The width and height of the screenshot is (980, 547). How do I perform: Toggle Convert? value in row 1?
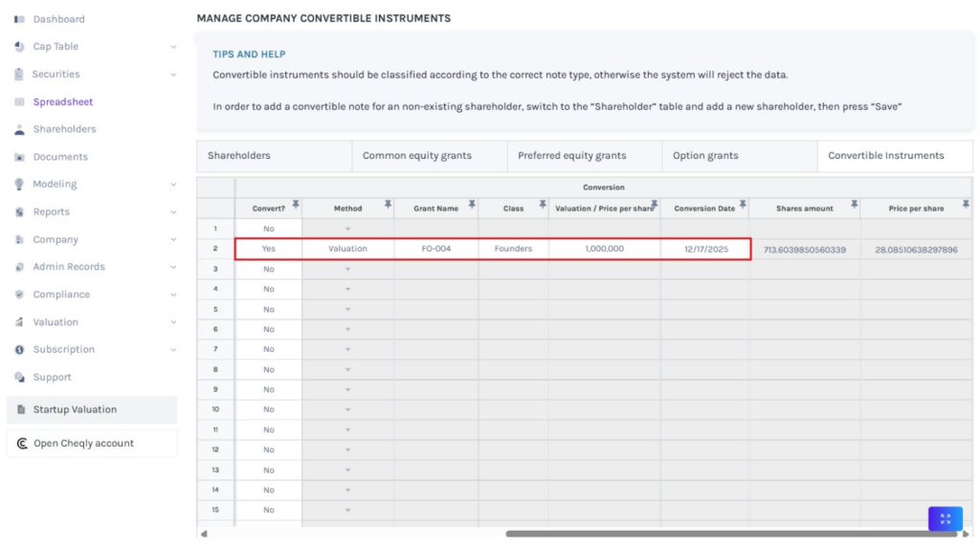269,229
